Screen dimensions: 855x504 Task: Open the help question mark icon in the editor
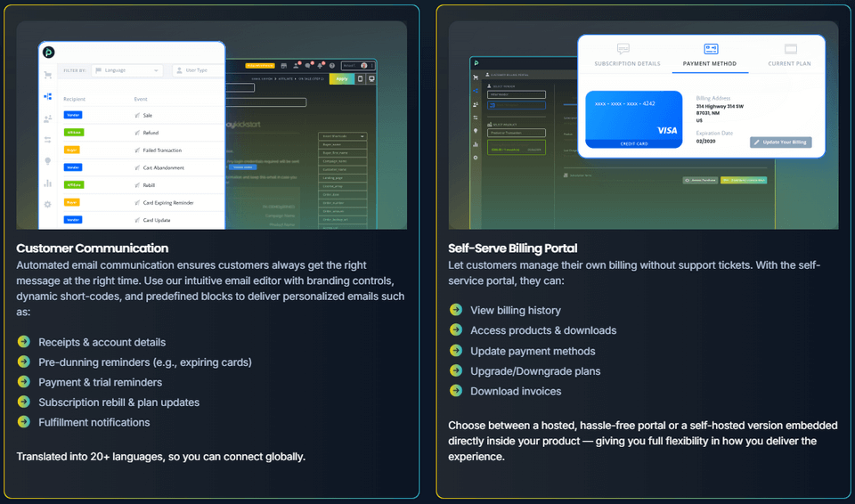pos(332,66)
